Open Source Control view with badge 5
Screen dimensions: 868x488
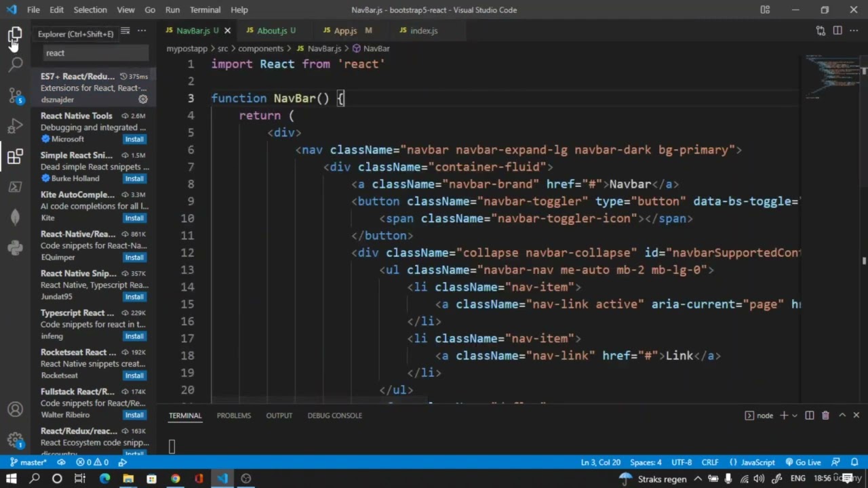tap(15, 95)
